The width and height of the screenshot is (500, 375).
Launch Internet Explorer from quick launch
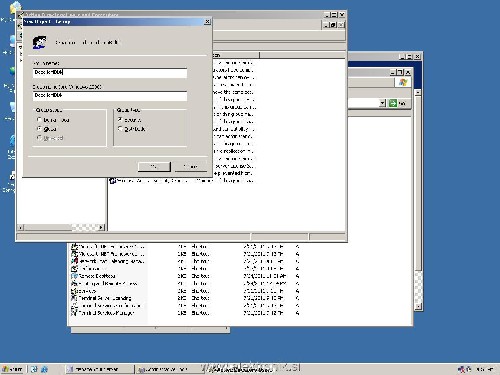coord(44,369)
